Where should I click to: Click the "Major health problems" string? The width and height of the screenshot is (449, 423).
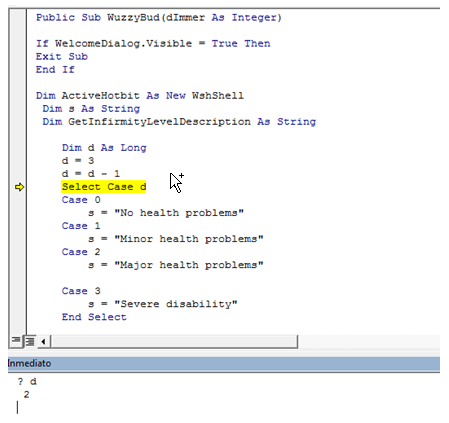189,265
